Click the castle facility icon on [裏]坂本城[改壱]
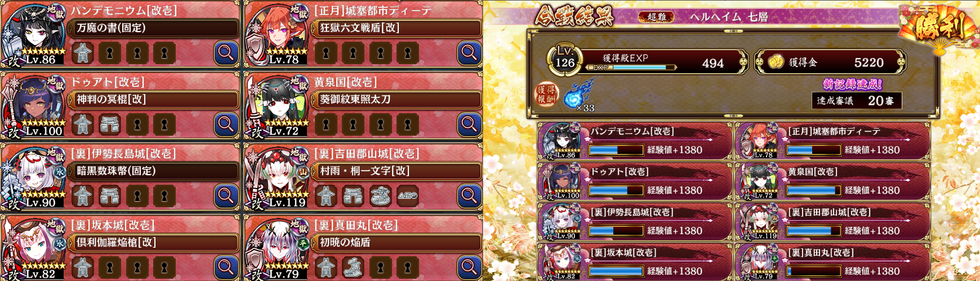Image resolution: width=980 pixels, height=281 pixels. tap(83, 267)
